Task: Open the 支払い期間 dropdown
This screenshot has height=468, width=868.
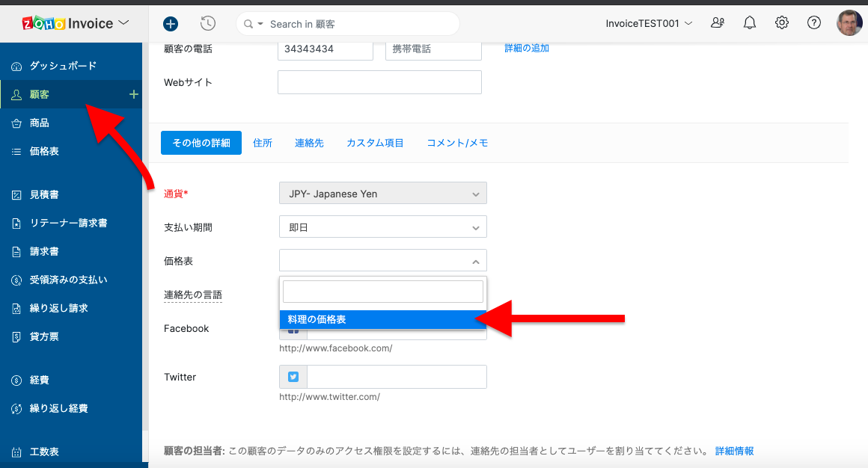Action: [x=382, y=227]
